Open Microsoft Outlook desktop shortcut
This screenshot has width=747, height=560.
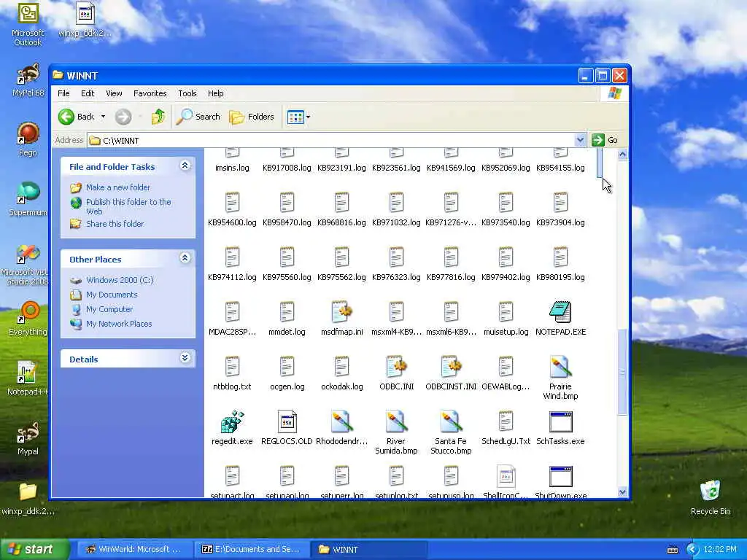(28, 26)
